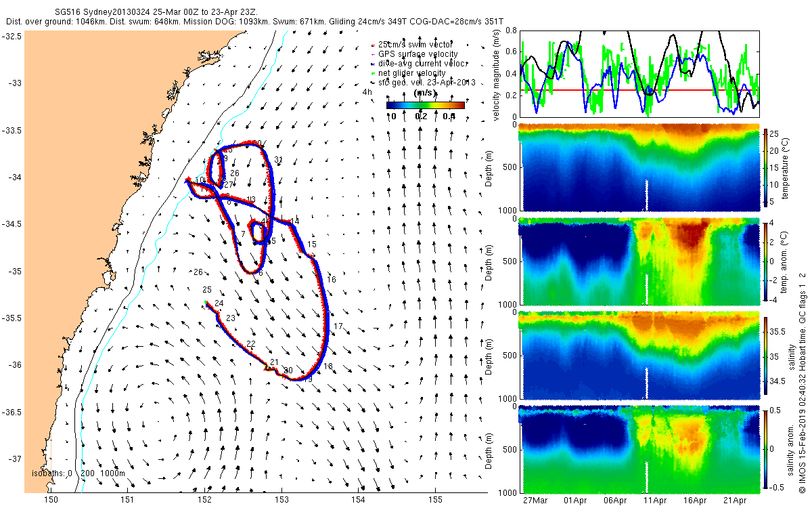The height and width of the screenshot is (508, 812).
Task: Click latitude tick label '-35.5'
Action: pos(14,318)
